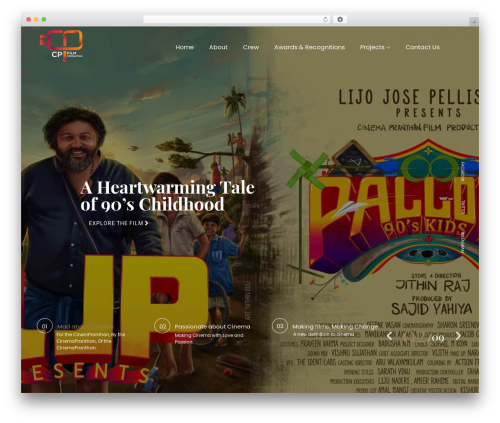
Task: Select the slide 02 circle indicator
Action: (162, 326)
